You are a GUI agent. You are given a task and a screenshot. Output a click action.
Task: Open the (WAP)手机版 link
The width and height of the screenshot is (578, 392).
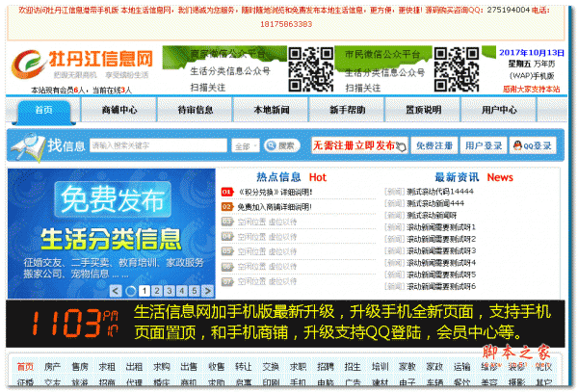tap(532, 76)
